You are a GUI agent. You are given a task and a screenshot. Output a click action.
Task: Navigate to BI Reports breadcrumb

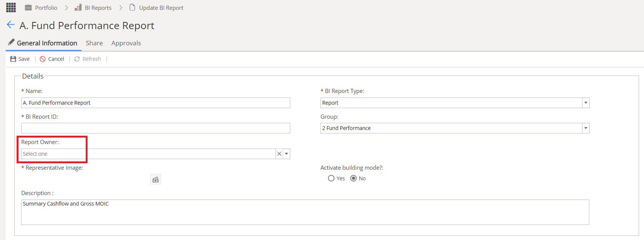point(98,8)
